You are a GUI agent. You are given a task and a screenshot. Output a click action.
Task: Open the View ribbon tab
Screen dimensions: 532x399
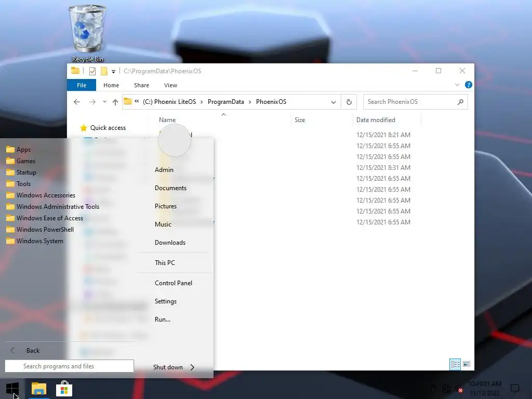pyautogui.click(x=170, y=85)
